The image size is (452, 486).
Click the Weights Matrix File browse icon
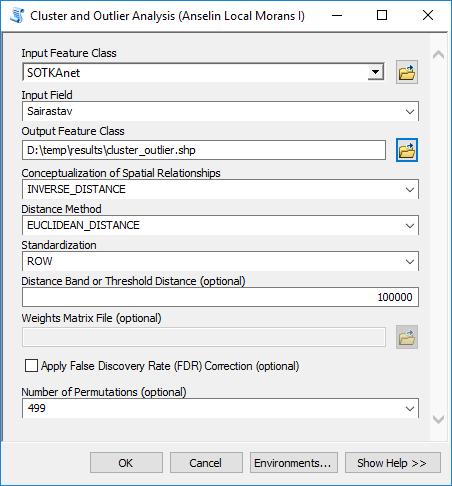point(407,337)
